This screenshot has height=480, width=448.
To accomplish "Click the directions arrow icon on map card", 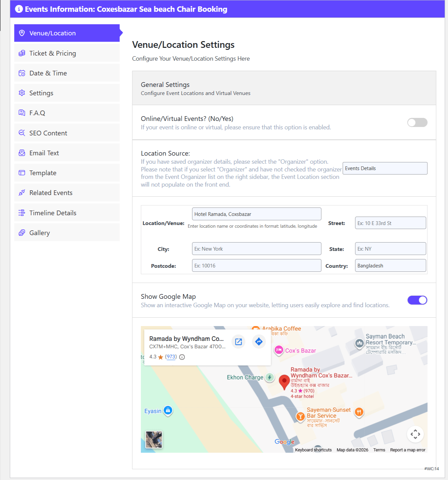I will (259, 342).
